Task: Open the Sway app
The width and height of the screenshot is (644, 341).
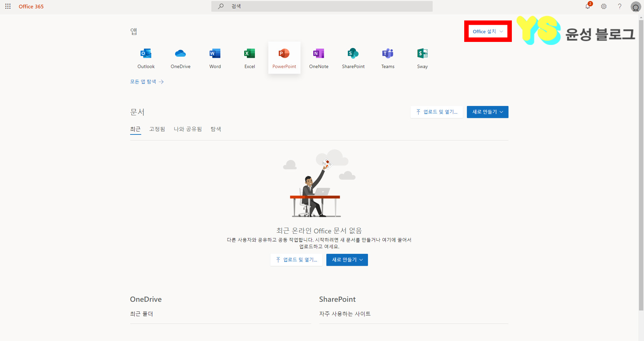Action: pos(423,58)
